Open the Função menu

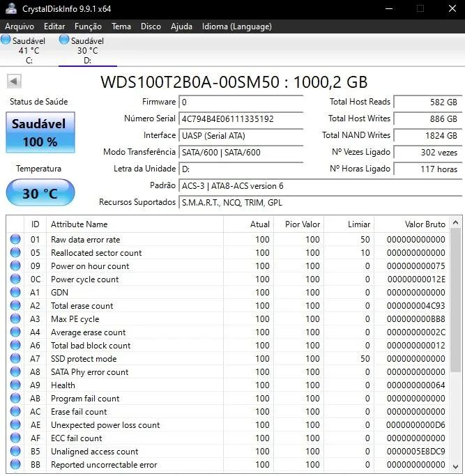(88, 26)
